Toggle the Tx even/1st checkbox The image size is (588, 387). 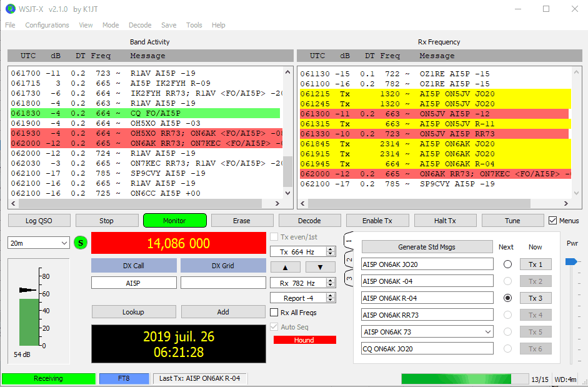[274, 237]
